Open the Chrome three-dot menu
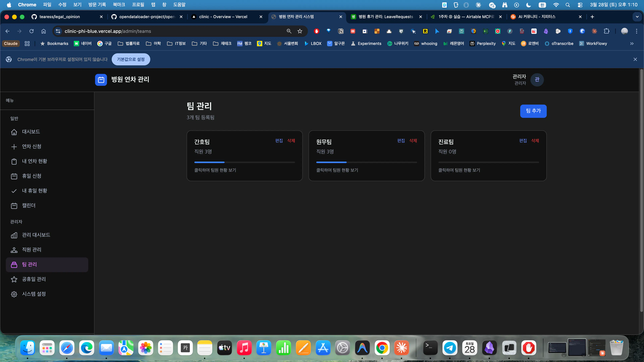 (x=636, y=31)
